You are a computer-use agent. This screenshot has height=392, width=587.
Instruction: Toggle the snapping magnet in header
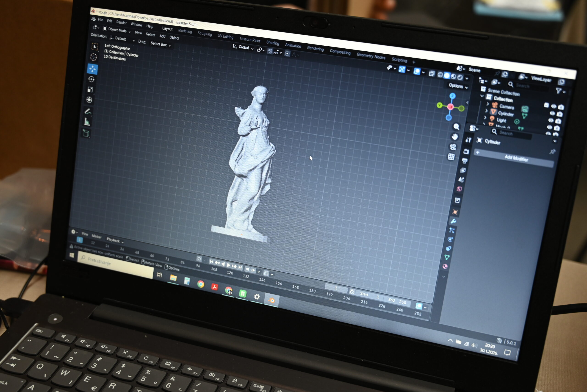point(270,52)
